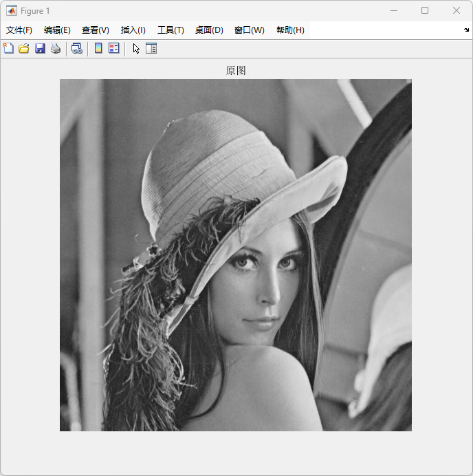Open the 编辑(E) menu
The width and height of the screenshot is (473, 476).
[x=57, y=30]
